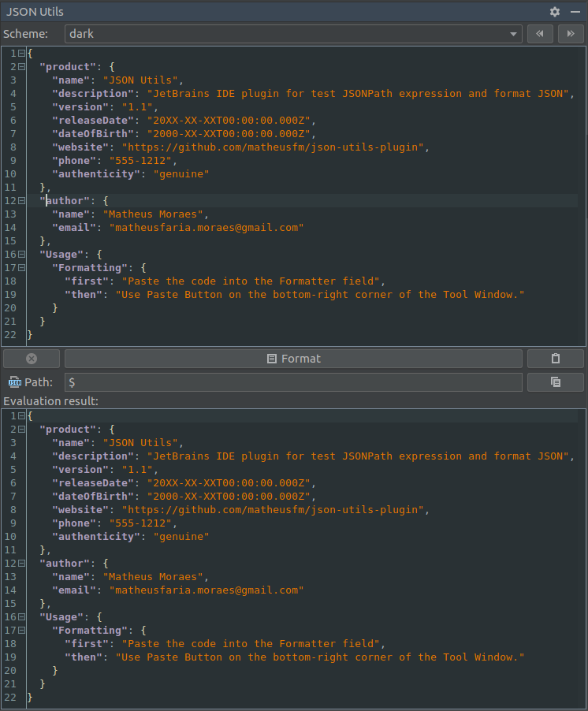Hide the JSON Utils tool window

click(575, 12)
